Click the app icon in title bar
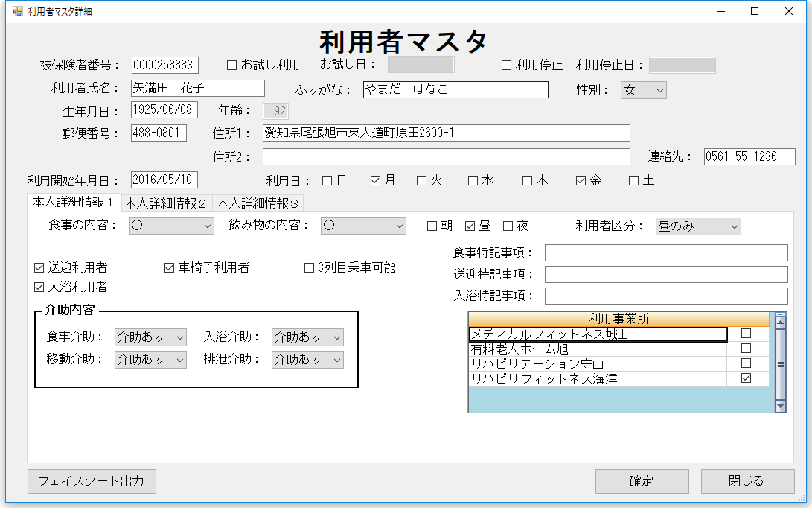Viewport: 812px width, 508px height. click(x=17, y=12)
